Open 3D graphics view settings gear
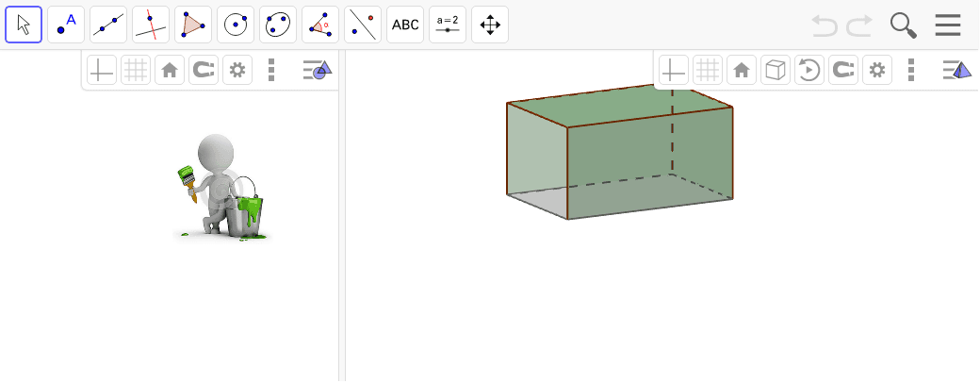980x383 pixels. (877, 70)
